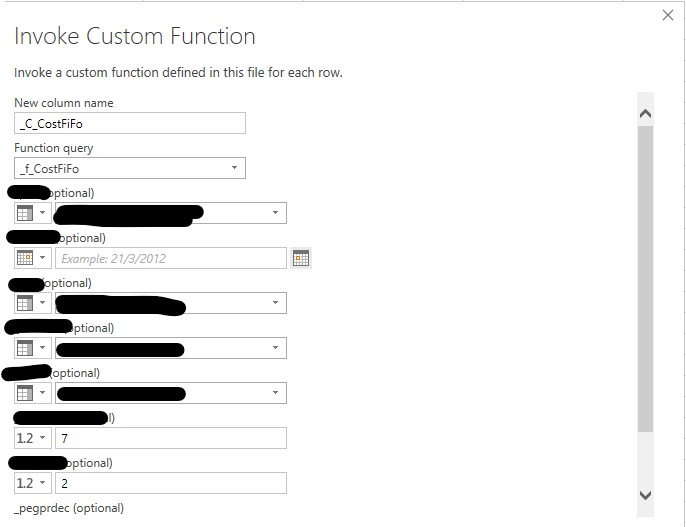
Task: Click the input field containing 7
Action: point(171,438)
